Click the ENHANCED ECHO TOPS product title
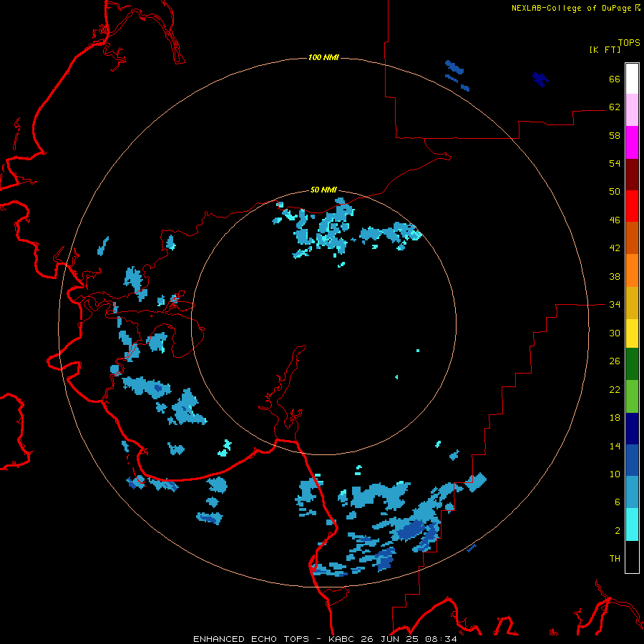The height and width of the screenshot is (644, 644). pyautogui.click(x=251, y=639)
